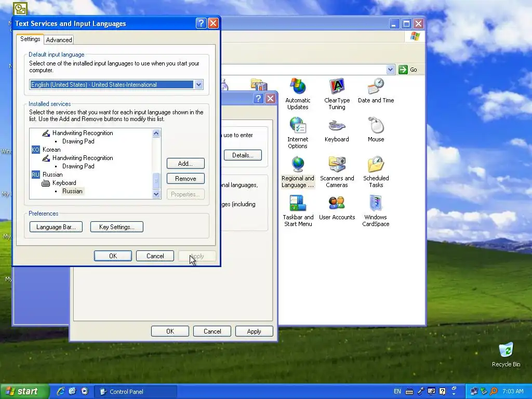Click Control Panel taskbar button
The image size is (532, 399).
click(x=136, y=392)
